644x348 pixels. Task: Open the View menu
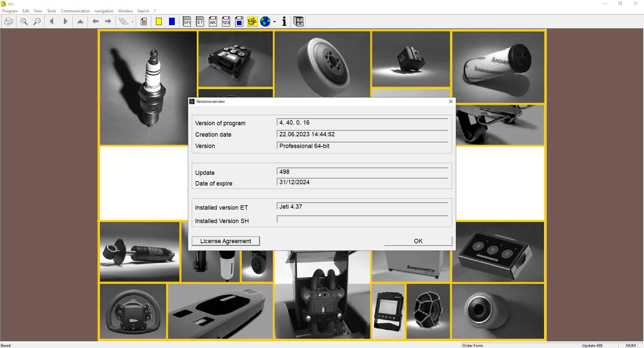tap(38, 11)
